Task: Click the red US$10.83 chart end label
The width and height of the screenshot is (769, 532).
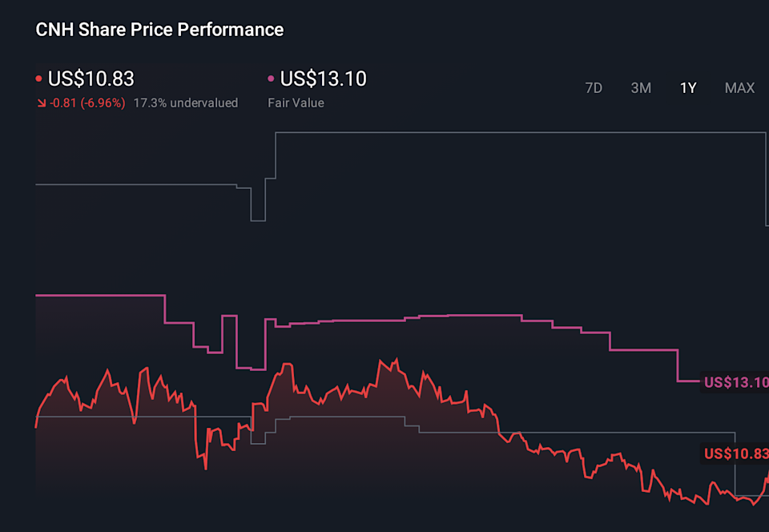Action: (x=735, y=453)
